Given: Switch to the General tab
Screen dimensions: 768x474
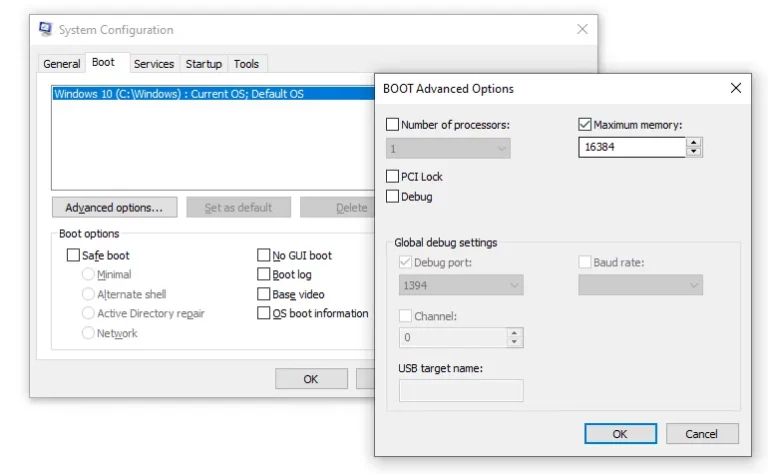Looking at the screenshot, I should point(62,64).
